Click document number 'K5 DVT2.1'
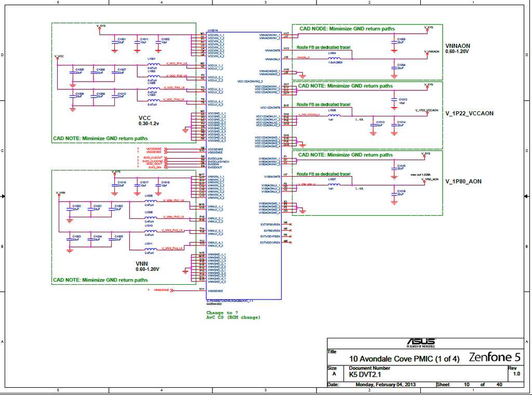The width and height of the screenshot is (532, 395). 365,375
